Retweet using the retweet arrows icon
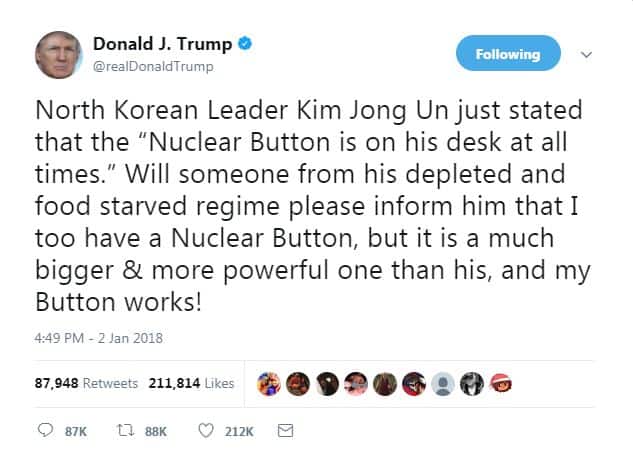Viewport: 633px width, 469px height. point(126,430)
